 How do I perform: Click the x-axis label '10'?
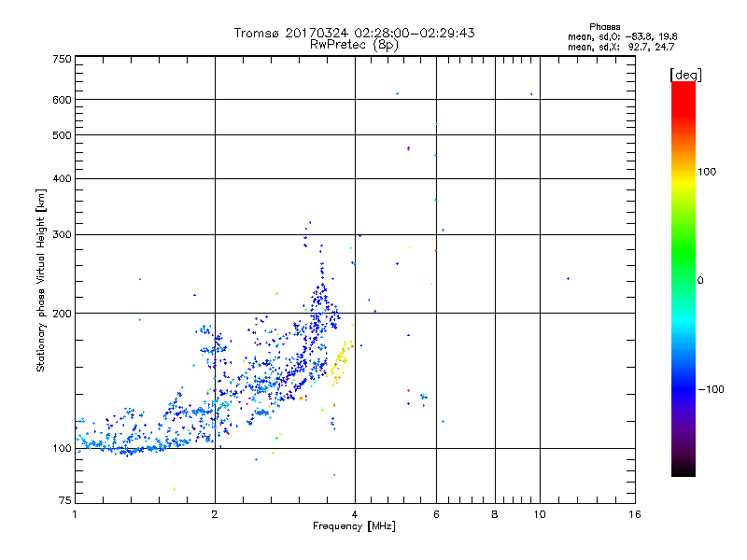click(x=540, y=514)
